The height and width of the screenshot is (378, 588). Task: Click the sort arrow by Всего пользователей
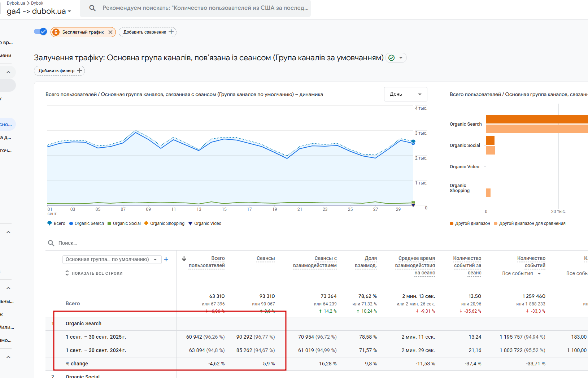coord(184,258)
